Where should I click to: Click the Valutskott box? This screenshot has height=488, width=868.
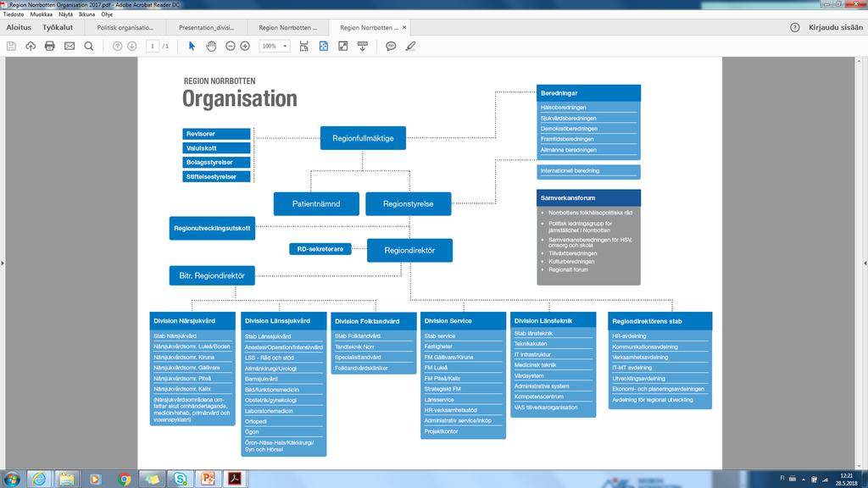point(216,148)
